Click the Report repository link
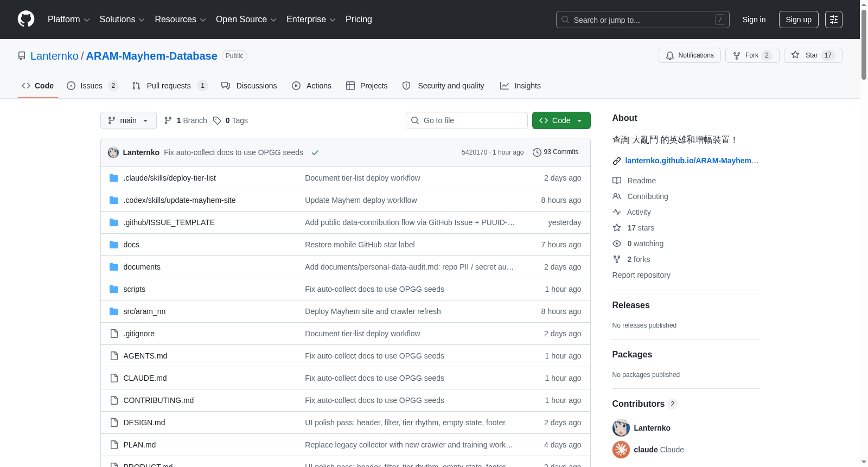Image resolution: width=868 pixels, height=467 pixels. pos(641,275)
